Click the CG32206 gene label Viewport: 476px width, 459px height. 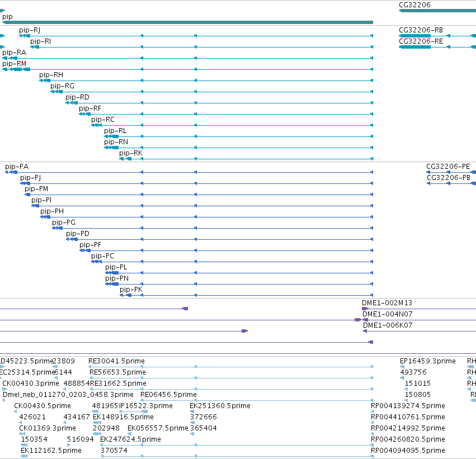[x=414, y=5]
